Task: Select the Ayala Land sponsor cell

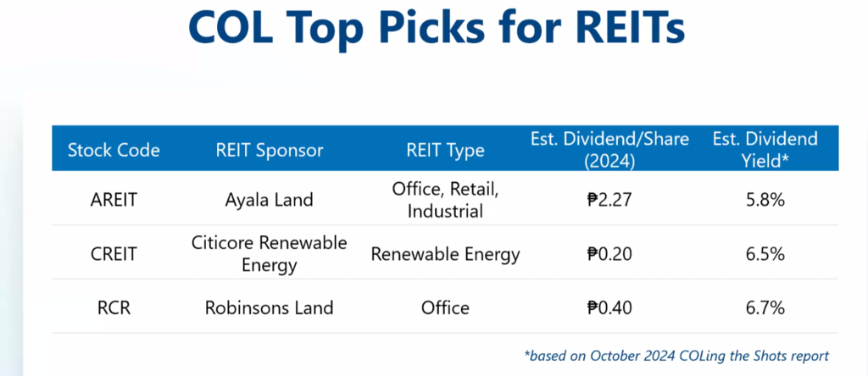Action: [x=270, y=201]
